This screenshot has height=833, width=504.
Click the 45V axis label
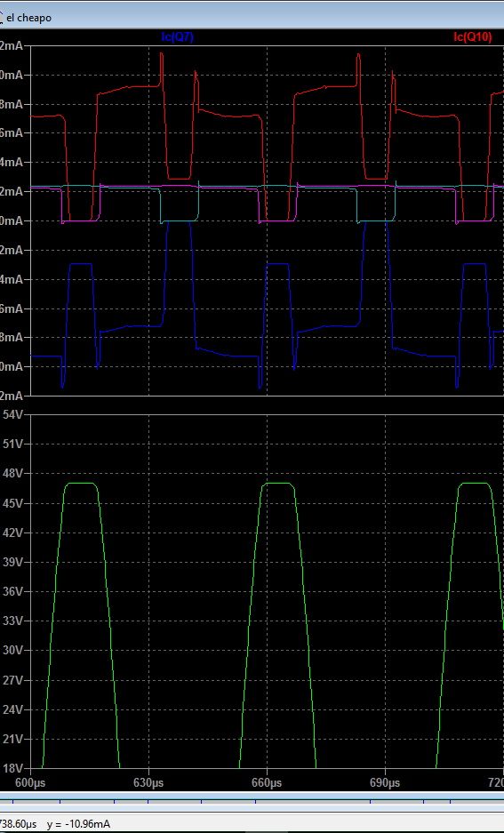point(12,502)
